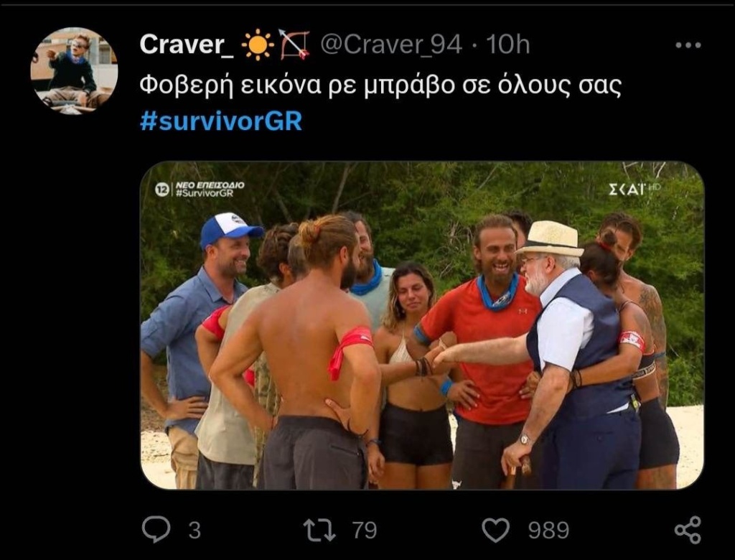735x560 pixels.
Task: Open the attached Survivor beach photo
Action: pyautogui.click(x=422, y=325)
